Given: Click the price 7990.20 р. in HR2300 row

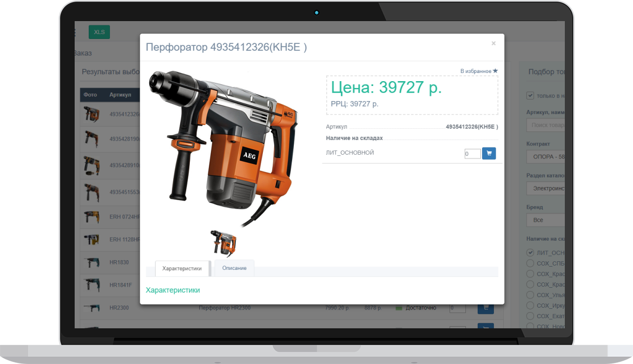Looking at the screenshot, I should [x=338, y=308].
